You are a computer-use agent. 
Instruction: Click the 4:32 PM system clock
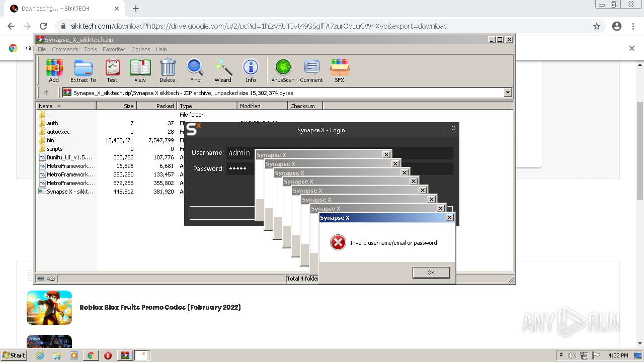tap(618, 355)
